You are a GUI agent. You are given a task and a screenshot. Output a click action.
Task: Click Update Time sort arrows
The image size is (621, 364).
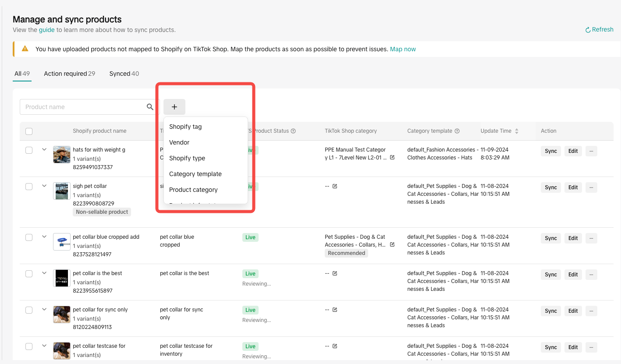point(517,131)
